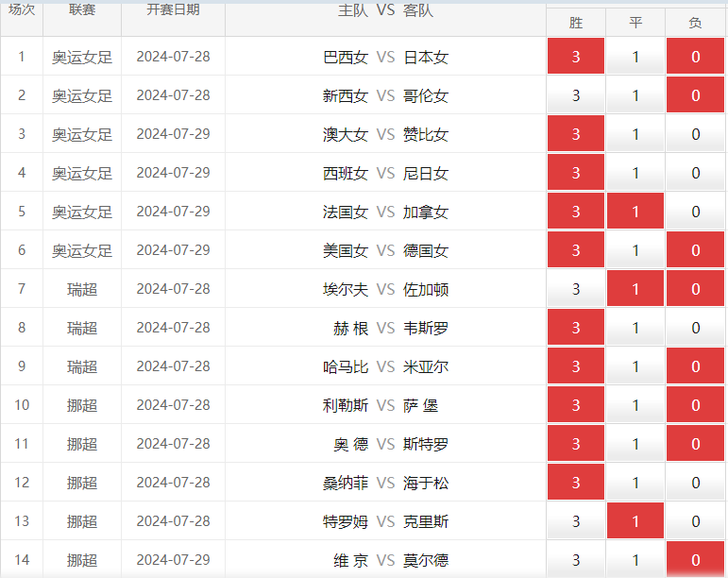Toggle win option 3 for 美国女 VS 德国女
The image size is (728, 578).
click(x=576, y=249)
